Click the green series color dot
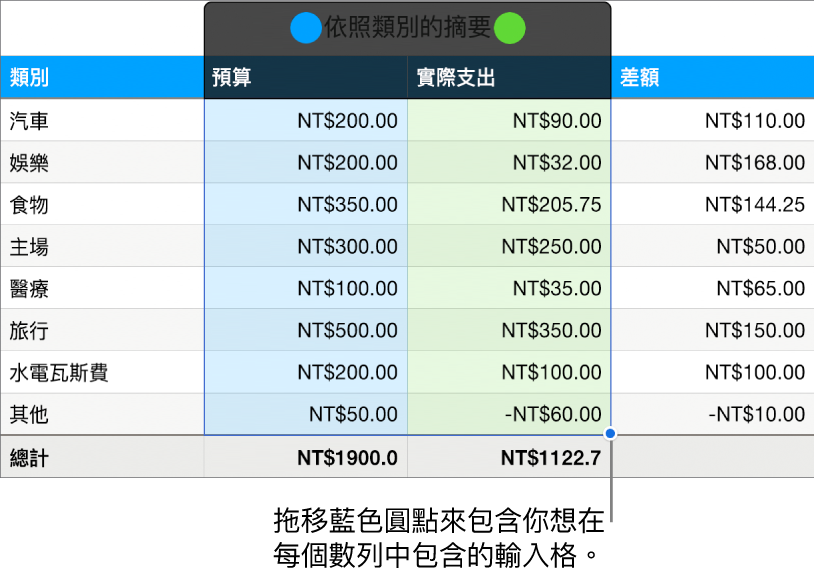Screen dimensions: 814x583 pyautogui.click(x=509, y=29)
